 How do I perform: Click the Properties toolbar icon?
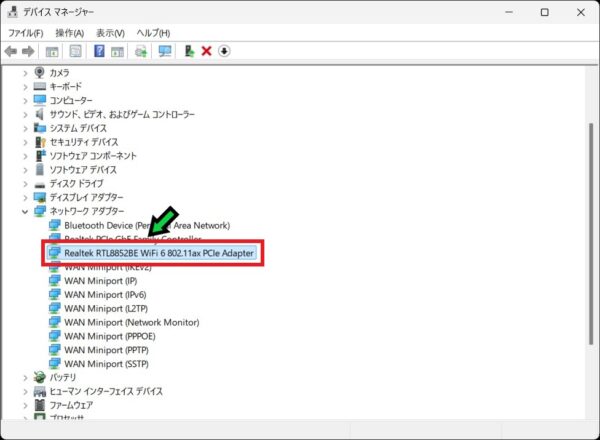coord(75,51)
